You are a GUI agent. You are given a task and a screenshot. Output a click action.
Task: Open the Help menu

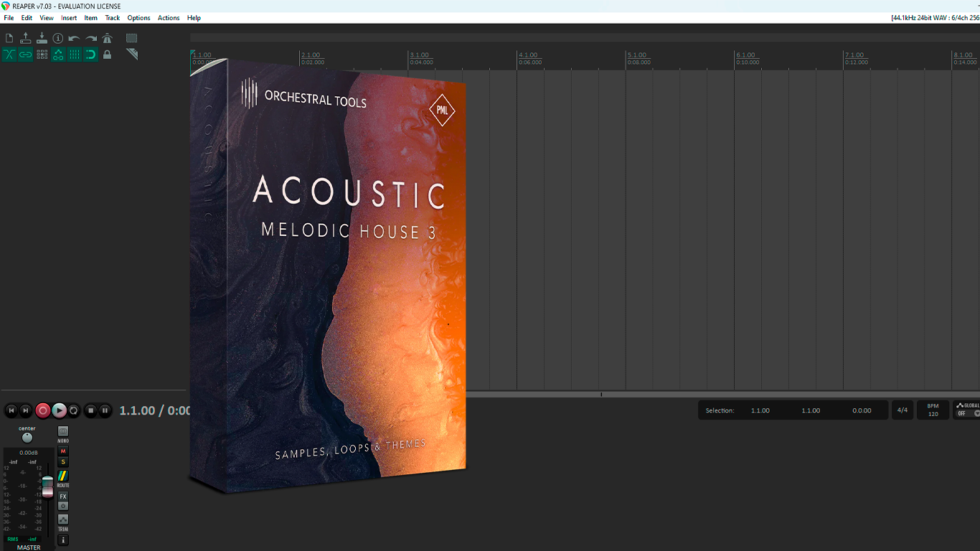[194, 18]
